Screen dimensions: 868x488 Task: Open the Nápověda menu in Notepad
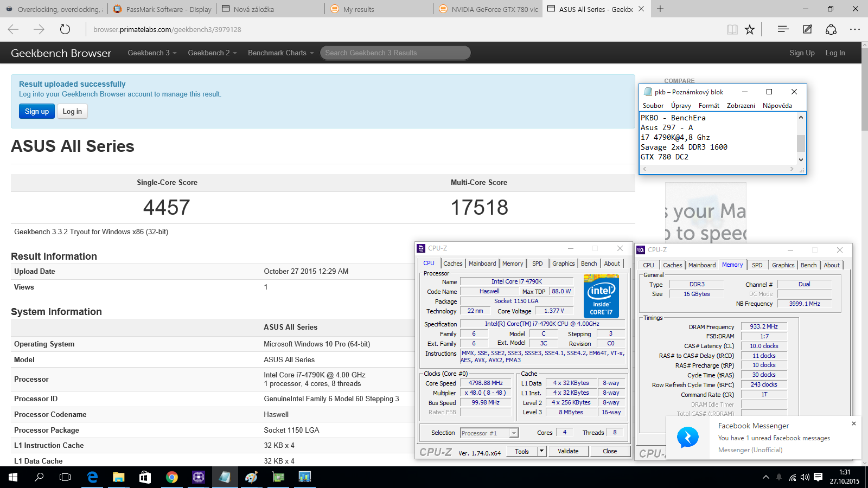point(777,106)
